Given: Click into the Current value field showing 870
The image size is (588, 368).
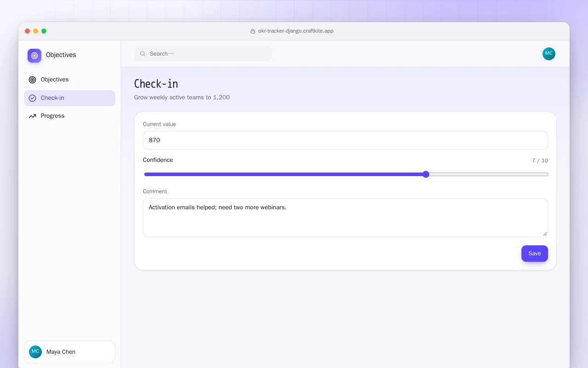Looking at the screenshot, I should 345,140.
